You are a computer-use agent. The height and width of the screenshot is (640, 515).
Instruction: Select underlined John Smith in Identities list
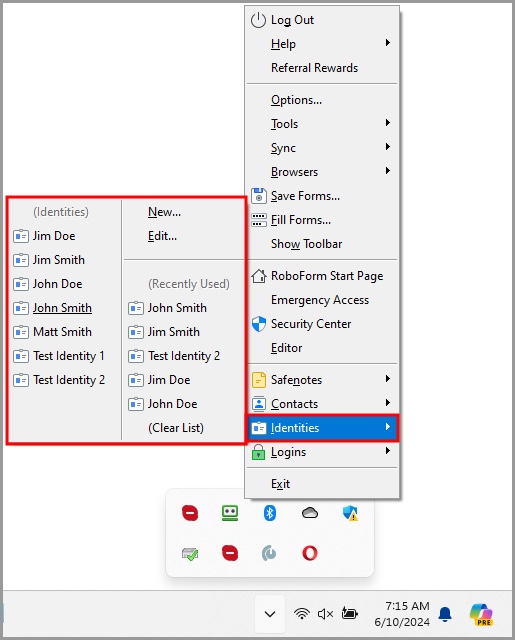pyautogui.click(x=65, y=308)
